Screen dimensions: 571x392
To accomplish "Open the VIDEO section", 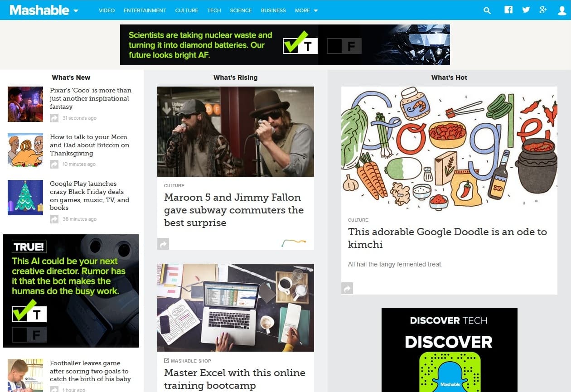I will (107, 10).
